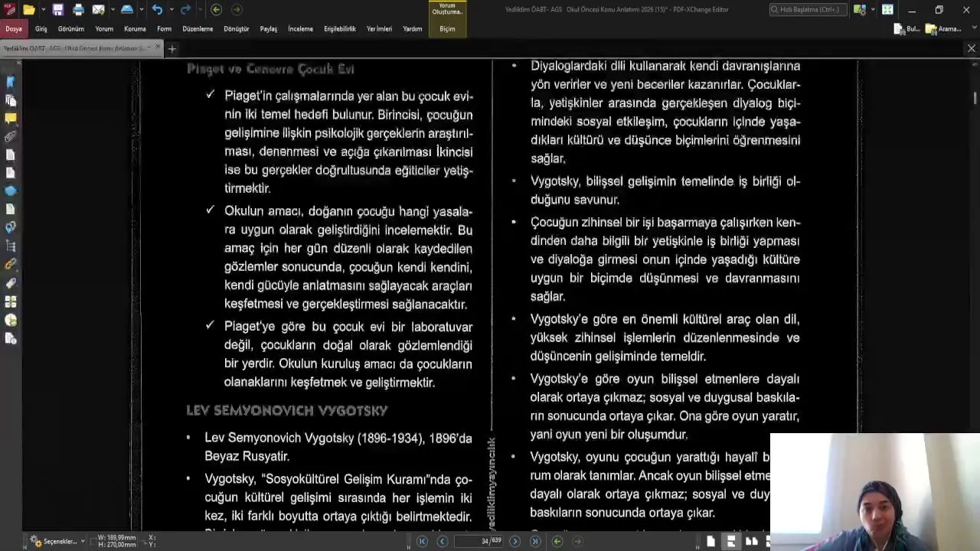Open the Destinations tree pane in the sidebar
This screenshot has width=980, height=551.
click(x=11, y=246)
